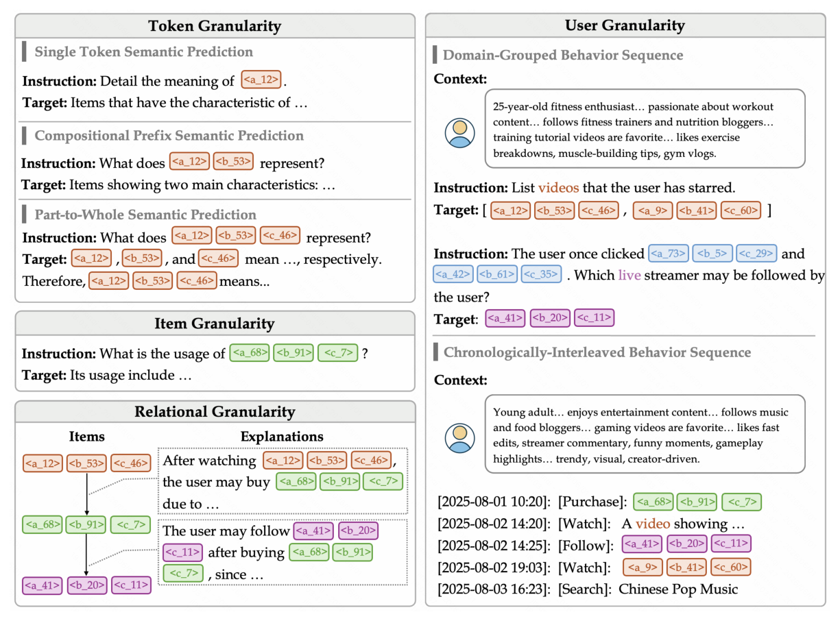Click the Single Token Semantic Prediction heading
The height and width of the screenshot is (621, 840).
pyautogui.click(x=144, y=51)
